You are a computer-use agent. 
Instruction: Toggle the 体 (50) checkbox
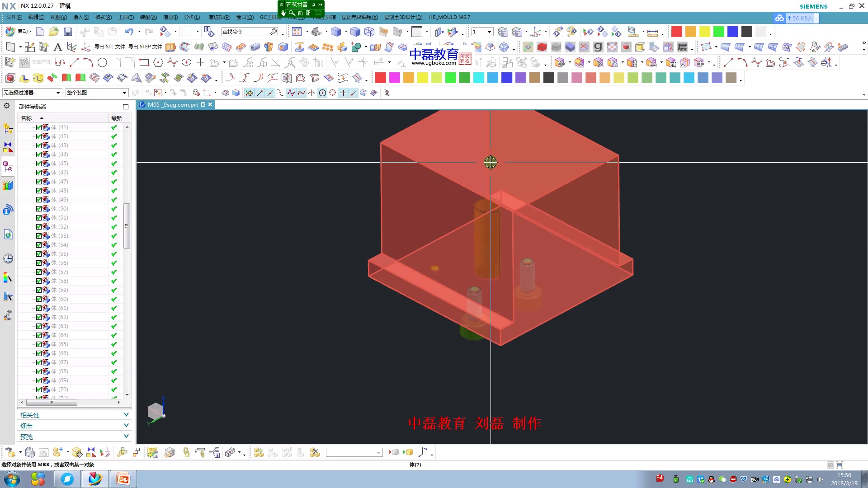(x=39, y=209)
